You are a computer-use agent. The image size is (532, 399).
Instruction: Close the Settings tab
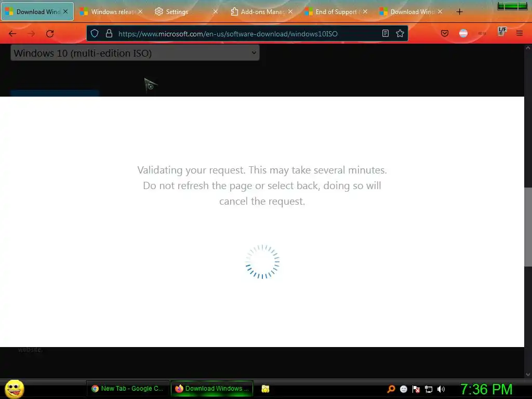216,11
